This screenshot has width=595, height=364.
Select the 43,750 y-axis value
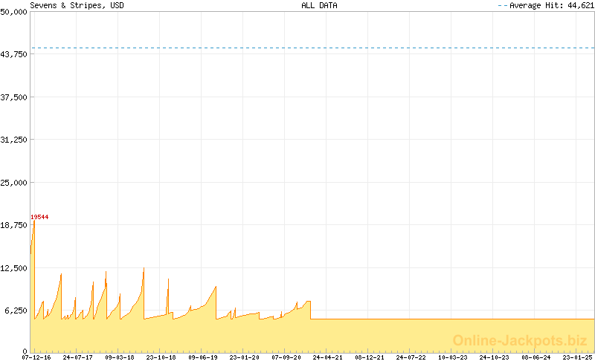coord(13,54)
